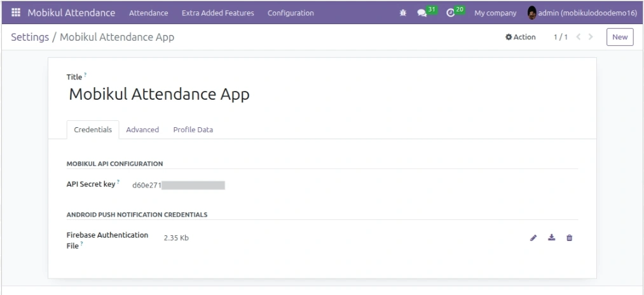Click the MOBIKUL API CONFIGURATION heading

click(x=114, y=164)
